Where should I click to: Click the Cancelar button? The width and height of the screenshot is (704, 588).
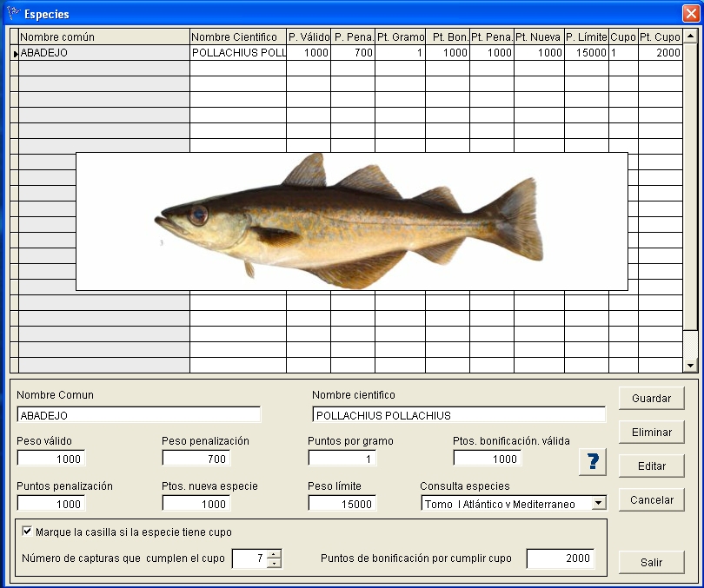(652, 500)
